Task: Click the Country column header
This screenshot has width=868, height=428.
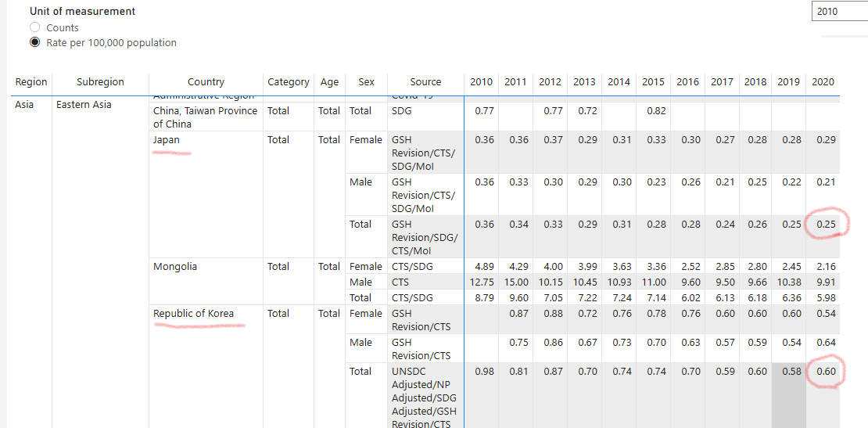Action: (x=206, y=82)
